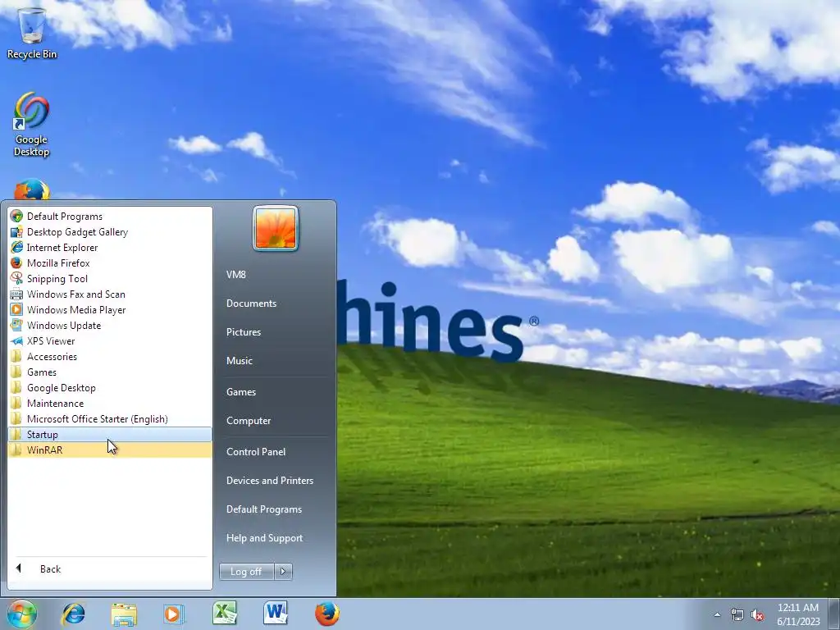Open the Recycle Bin desktop icon
840x630 pixels.
pos(32,33)
